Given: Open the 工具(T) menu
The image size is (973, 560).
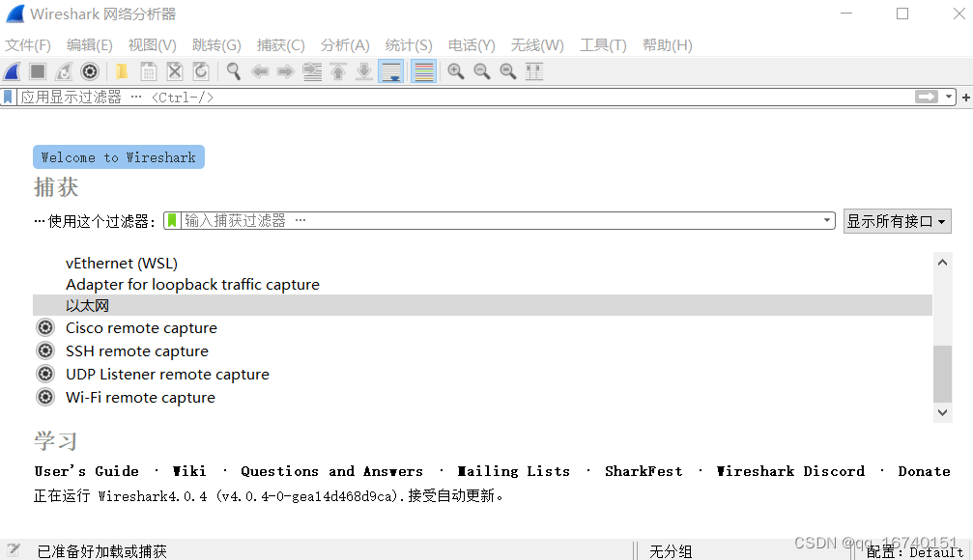Looking at the screenshot, I should tap(603, 45).
